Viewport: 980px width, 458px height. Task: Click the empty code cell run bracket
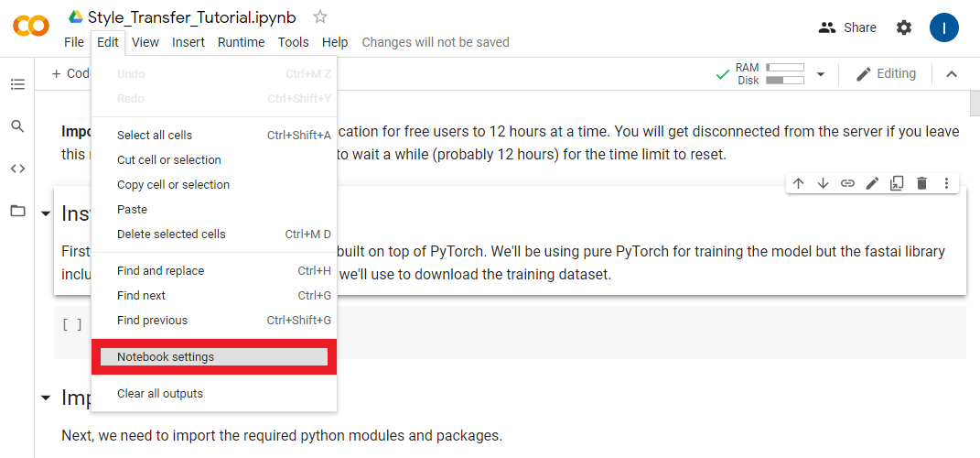pos(72,323)
